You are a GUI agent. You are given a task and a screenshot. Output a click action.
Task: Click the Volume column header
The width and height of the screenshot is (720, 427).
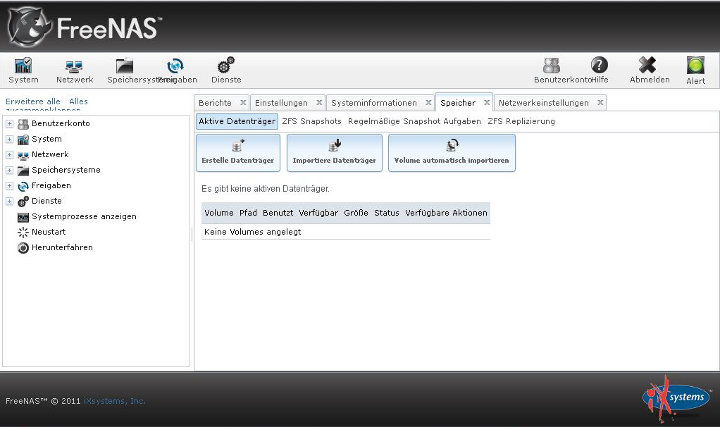(x=219, y=213)
